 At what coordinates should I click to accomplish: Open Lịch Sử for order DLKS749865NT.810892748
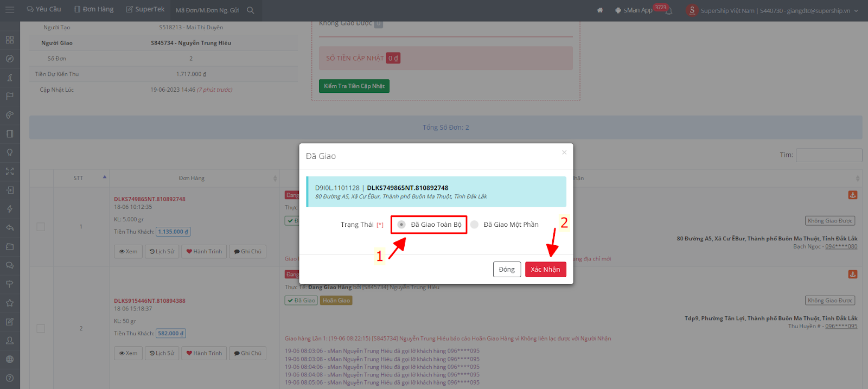[x=162, y=252]
